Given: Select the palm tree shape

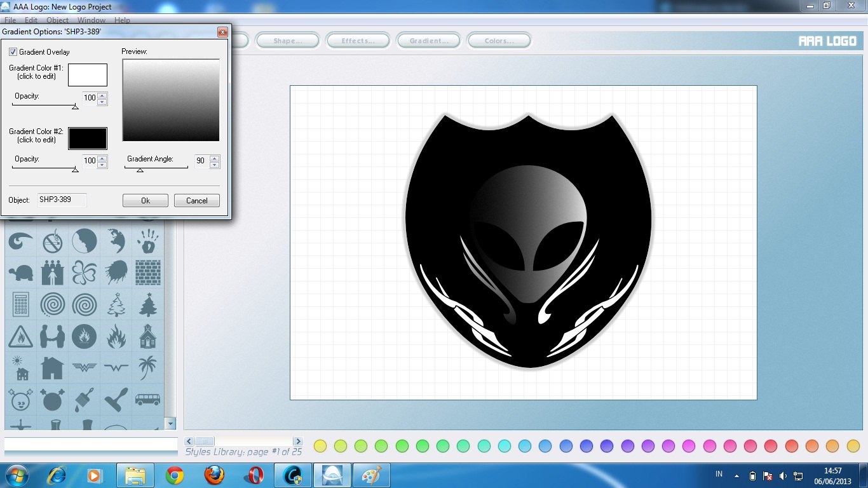Looking at the screenshot, I should click(x=147, y=367).
